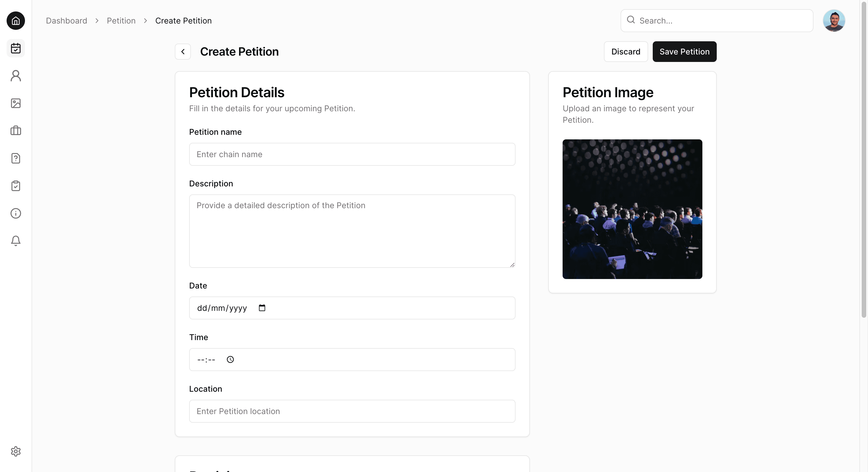Image resolution: width=868 pixels, height=472 pixels.
Task: Go to Dashboard breadcrumb
Action: click(x=66, y=21)
